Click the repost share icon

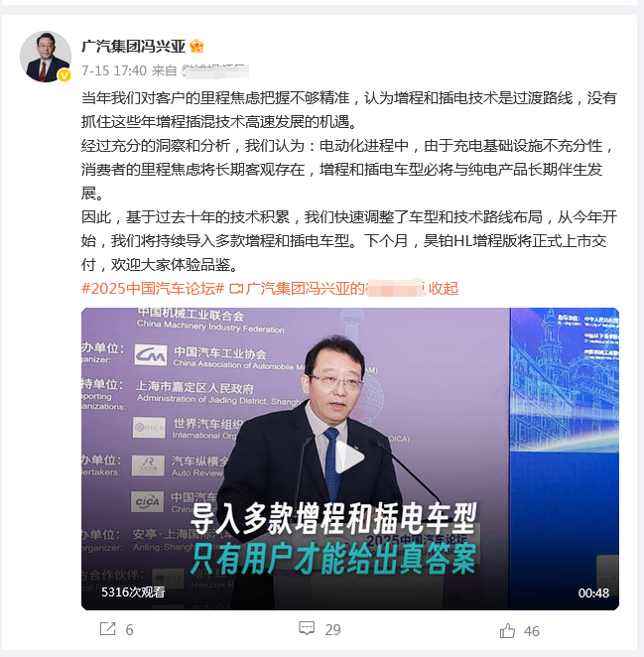coord(108,629)
